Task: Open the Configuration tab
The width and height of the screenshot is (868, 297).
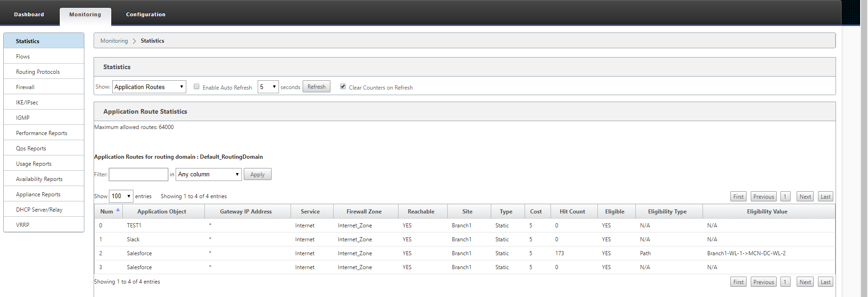Action: click(146, 14)
